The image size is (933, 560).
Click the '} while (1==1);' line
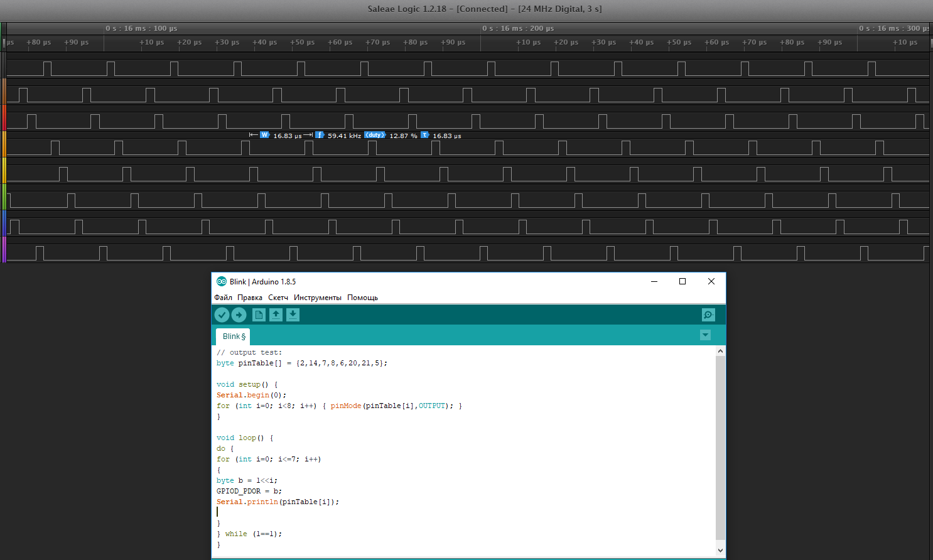click(x=249, y=534)
